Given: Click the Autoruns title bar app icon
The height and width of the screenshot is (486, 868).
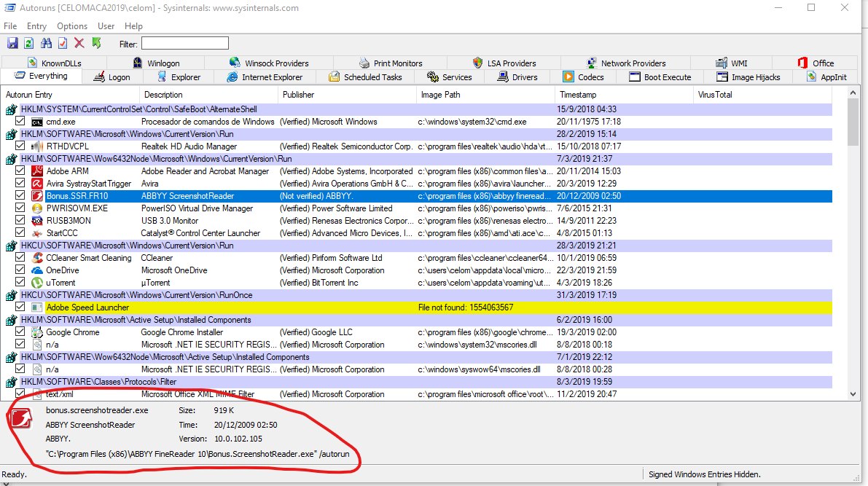Looking at the screenshot, I should click(x=9, y=8).
